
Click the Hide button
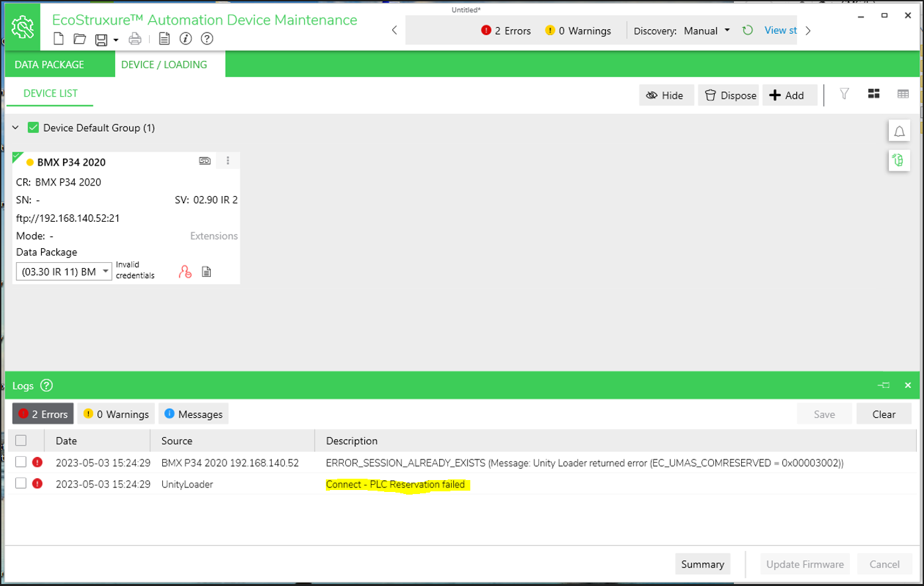[x=666, y=95]
